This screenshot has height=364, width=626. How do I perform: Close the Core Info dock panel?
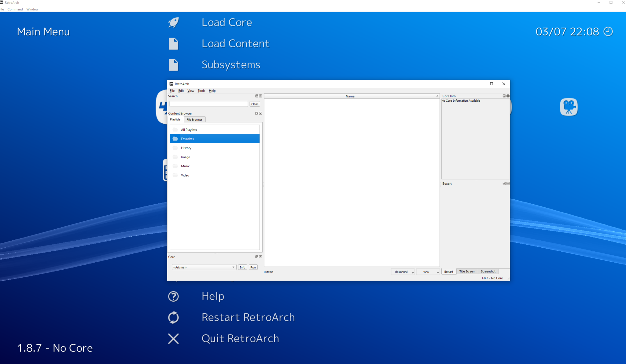coord(508,96)
